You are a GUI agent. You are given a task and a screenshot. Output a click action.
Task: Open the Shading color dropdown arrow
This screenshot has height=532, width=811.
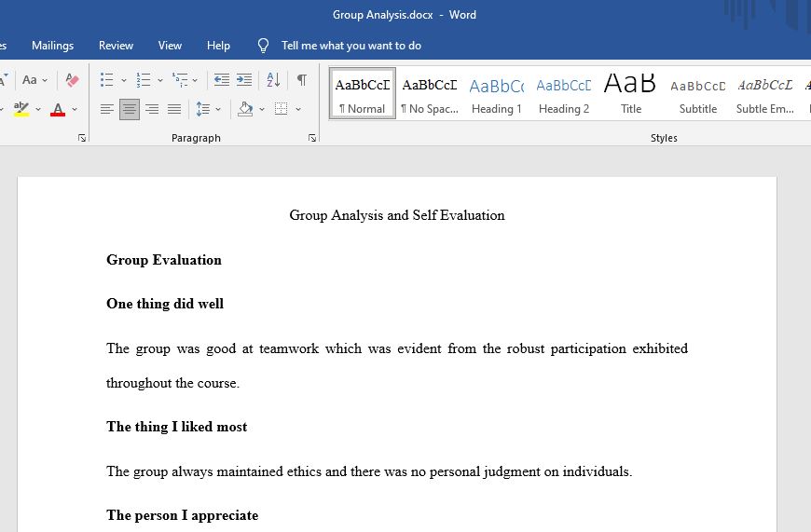tap(262, 109)
